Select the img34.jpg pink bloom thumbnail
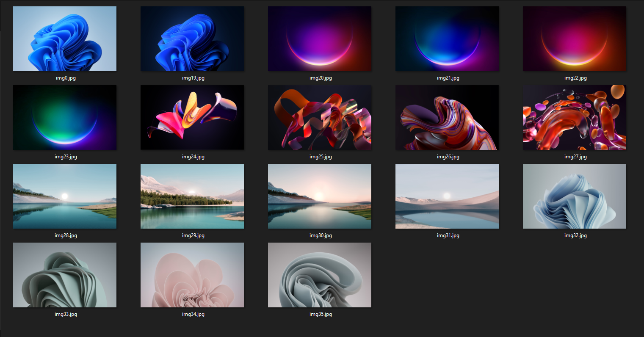Viewport: 644px width, 337px height. pos(192,275)
